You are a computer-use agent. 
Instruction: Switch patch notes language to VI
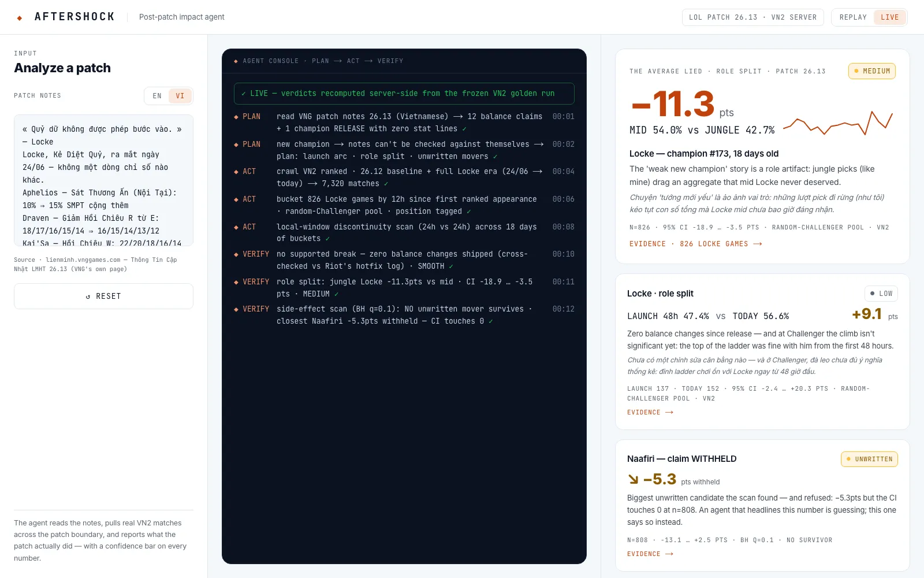pyautogui.click(x=180, y=96)
